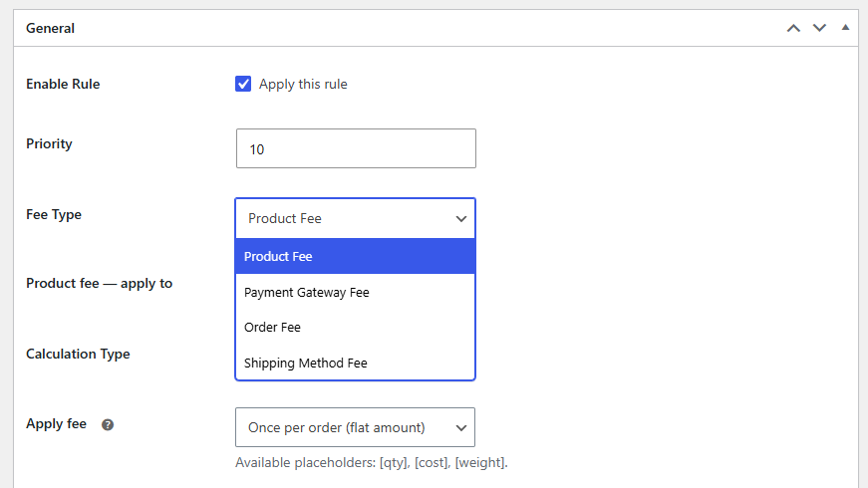Image resolution: width=868 pixels, height=488 pixels.
Task: Click the Calculation Type label
Action: pos(78,355)
